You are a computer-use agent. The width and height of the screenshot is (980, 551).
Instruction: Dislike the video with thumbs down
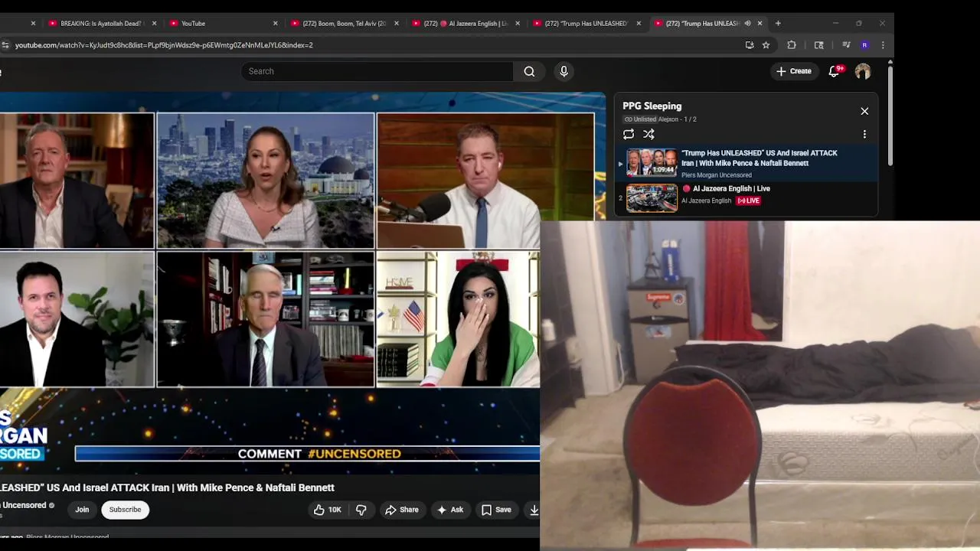click(x=361, y=510)
